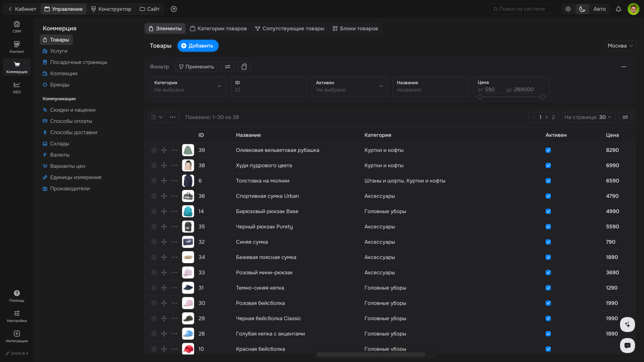This screenshot has height=362, width=644.
Task: Open the user avatar profile
Action: coord(633,9)
